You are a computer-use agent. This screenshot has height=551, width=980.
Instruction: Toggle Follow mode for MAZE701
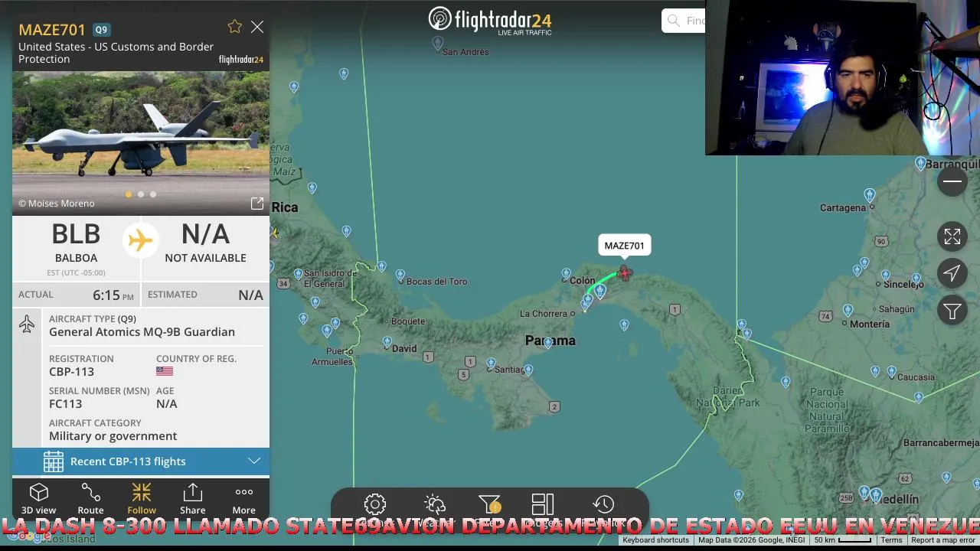tap(142, 498)
